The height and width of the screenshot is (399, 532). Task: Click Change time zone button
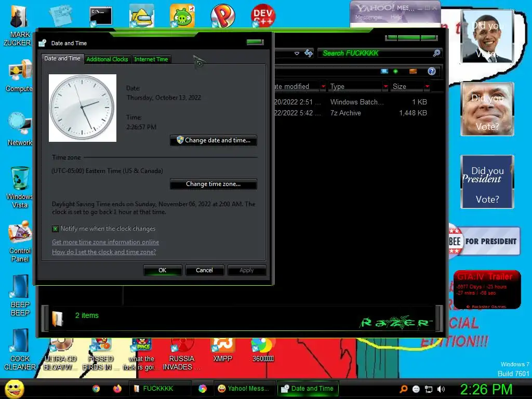pos(214,184)
